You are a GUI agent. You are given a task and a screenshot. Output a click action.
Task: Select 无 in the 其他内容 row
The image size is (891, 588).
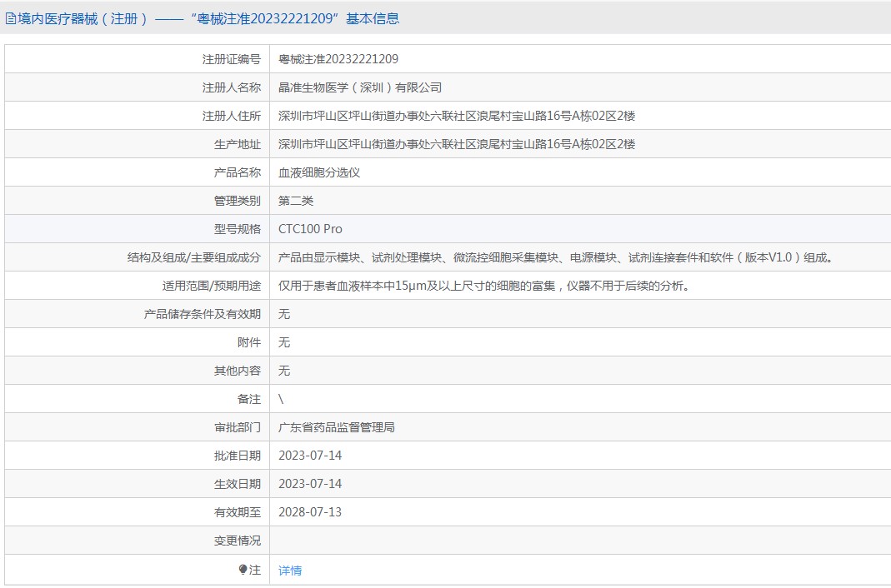(284, 371)
